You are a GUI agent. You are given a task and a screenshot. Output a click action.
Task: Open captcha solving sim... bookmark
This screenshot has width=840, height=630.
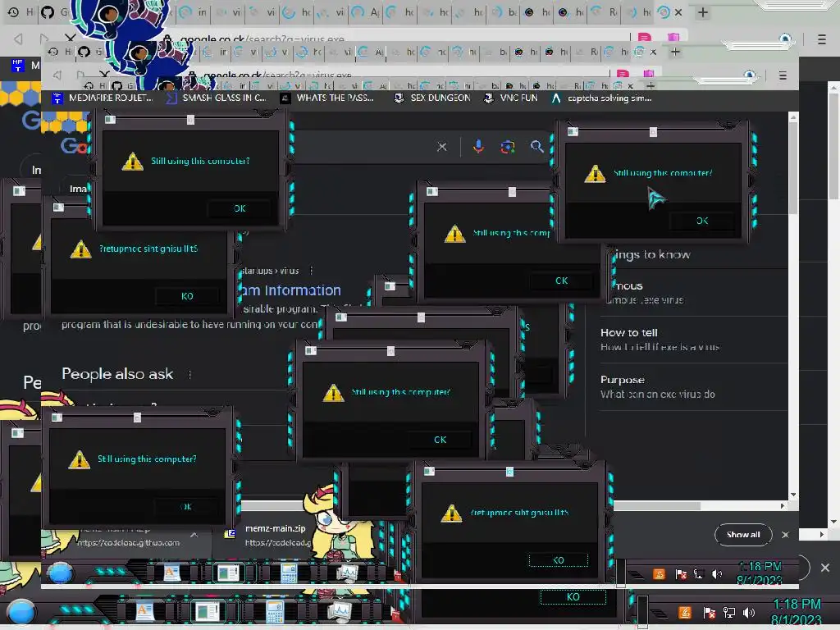click(601, 98)
